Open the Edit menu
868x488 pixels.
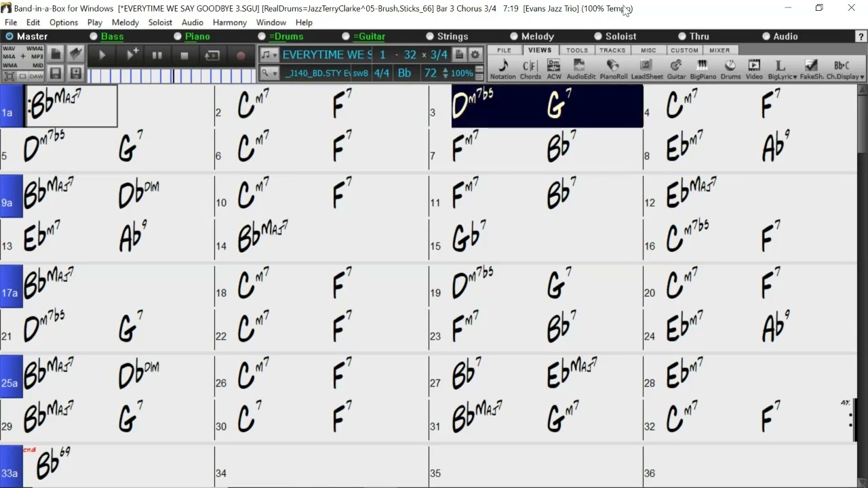[x=33, y=22]
